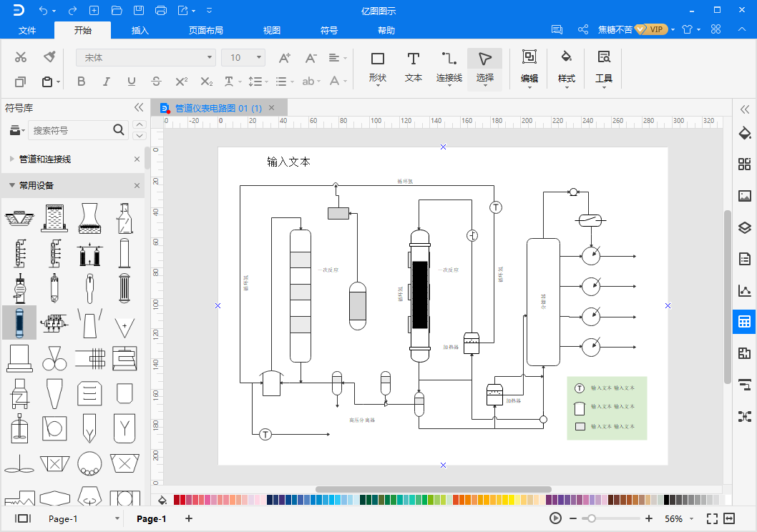Collapse the 常用设备 category
This screenshot has width=757, height=532.
click(x=13, y=185)
